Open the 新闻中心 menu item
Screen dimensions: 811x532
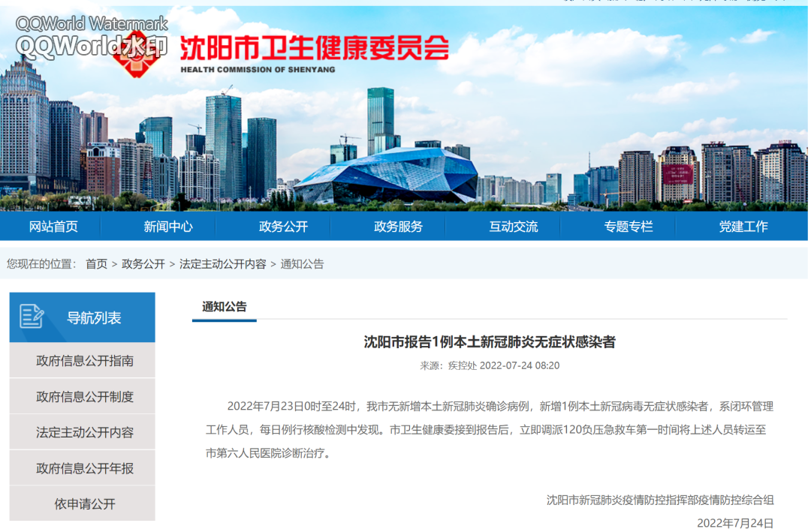click(x=168, y=227)
